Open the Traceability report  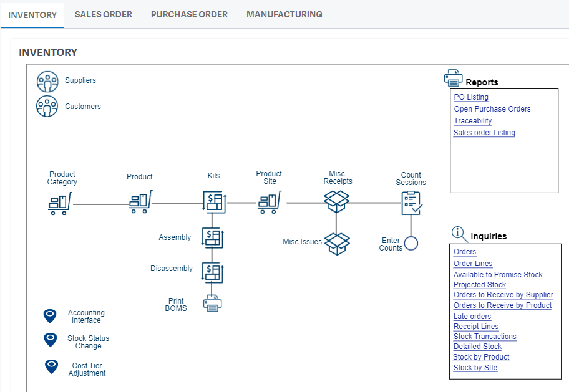pyautogui.click(x=472, y=120)
